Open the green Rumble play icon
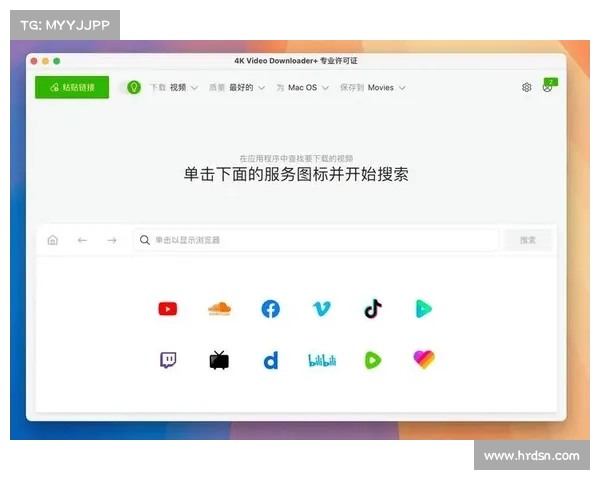This screenshot has width=600, height=480. coord(373,360)
